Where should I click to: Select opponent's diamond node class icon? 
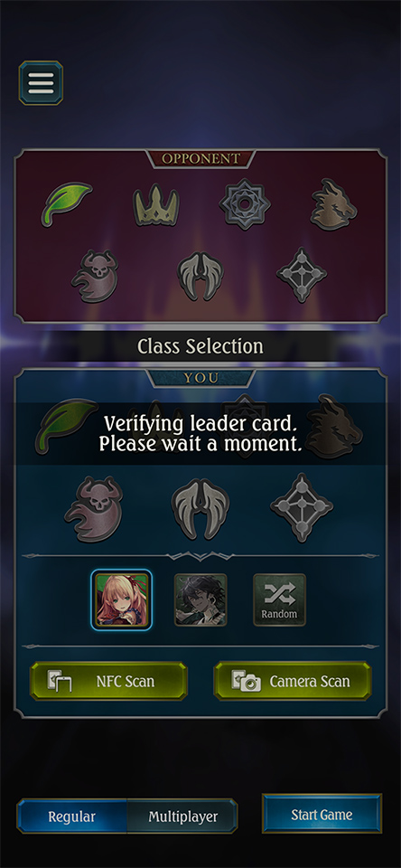click(302, 275)
